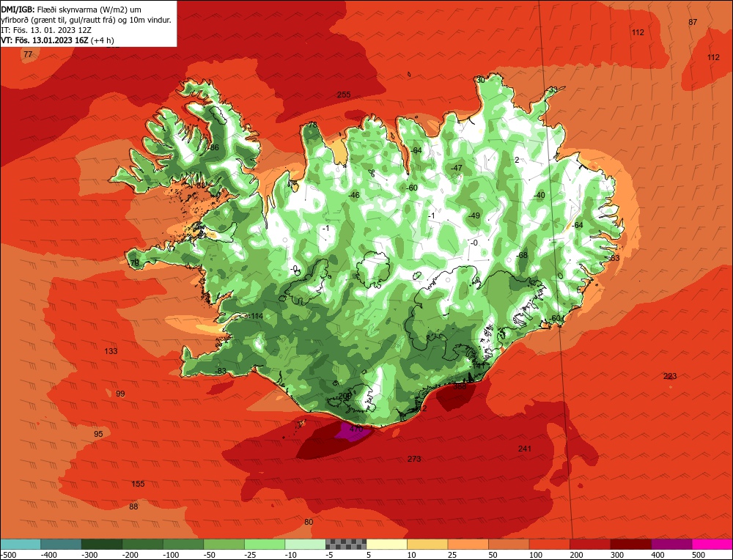The width and height of the screenshot is (733, 560).
Task: Select the -68 value in east Iceland
Action: point(521,255)
